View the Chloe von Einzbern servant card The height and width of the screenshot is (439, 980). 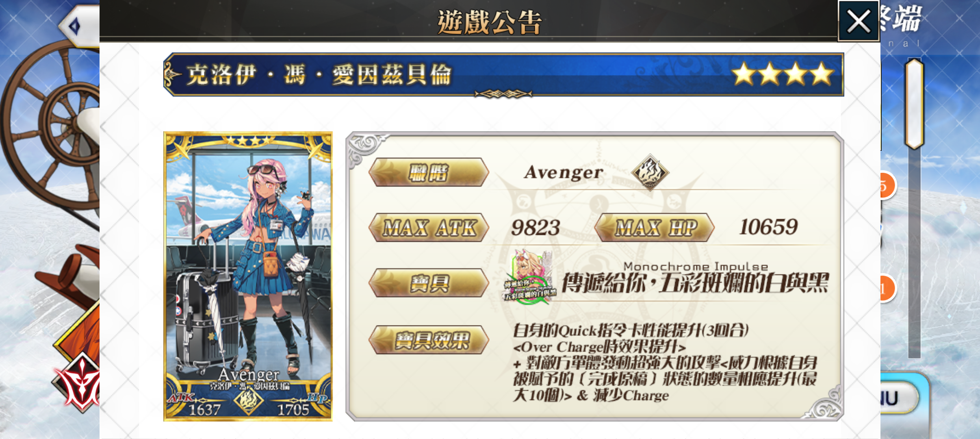point(248,276)
